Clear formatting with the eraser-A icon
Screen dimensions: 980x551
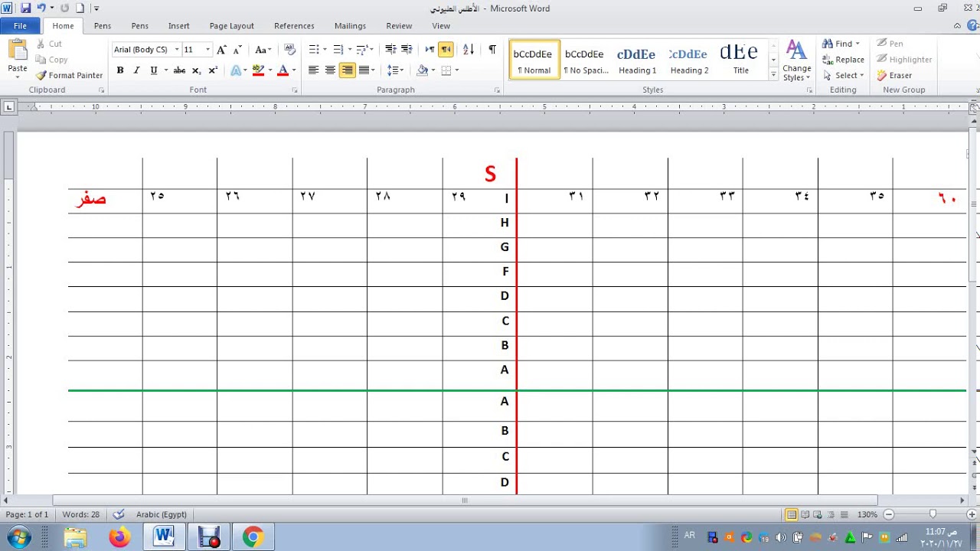(289, 50)
